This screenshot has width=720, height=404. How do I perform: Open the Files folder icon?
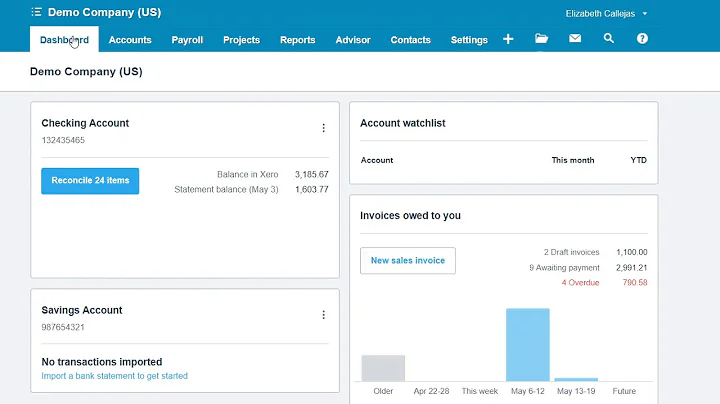[x=541, y=39]
